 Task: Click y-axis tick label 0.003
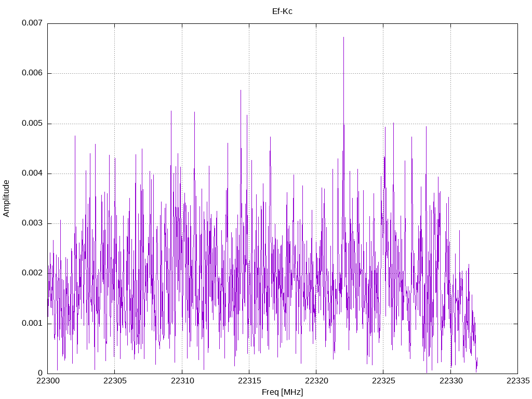[x=32, y=223]
